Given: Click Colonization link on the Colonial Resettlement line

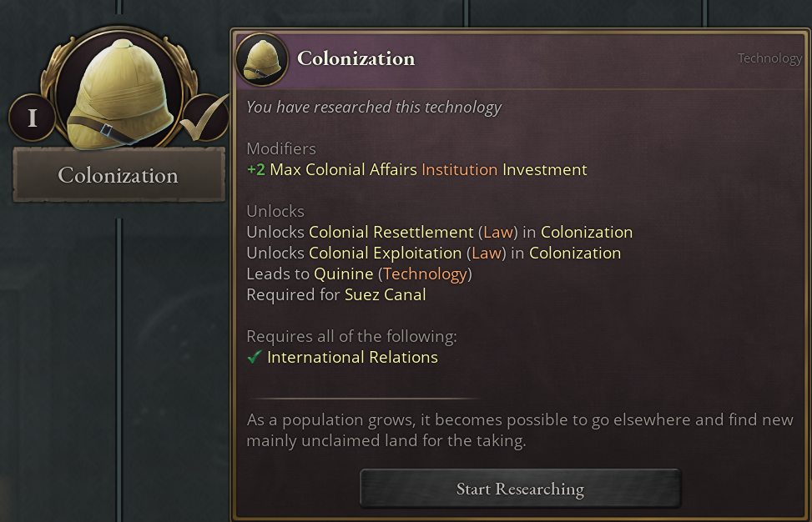Looking at the screenshot, I should click(587, 233).
